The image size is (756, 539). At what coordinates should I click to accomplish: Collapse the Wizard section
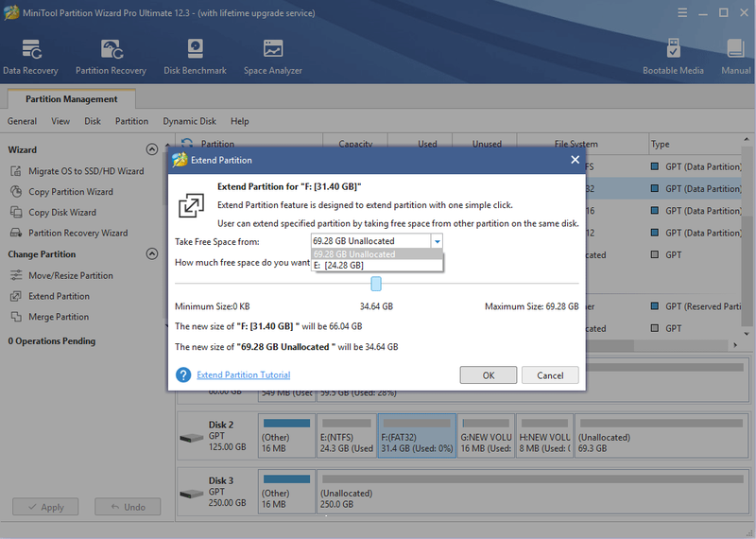coord(152,149)
